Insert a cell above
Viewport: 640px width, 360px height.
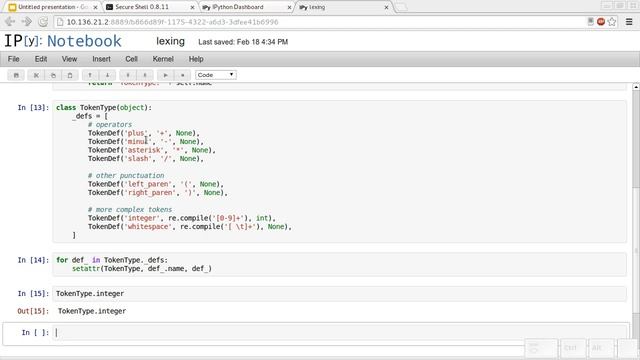tap(128, 75)
